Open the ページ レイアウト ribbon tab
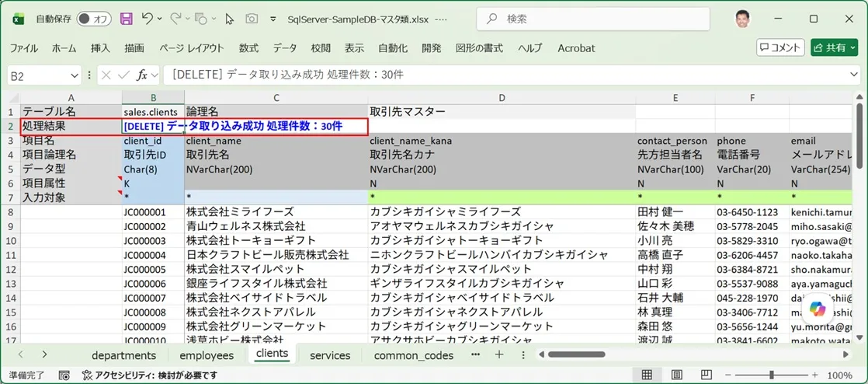This screenshot has width=868, height=384. coord(192,48)
